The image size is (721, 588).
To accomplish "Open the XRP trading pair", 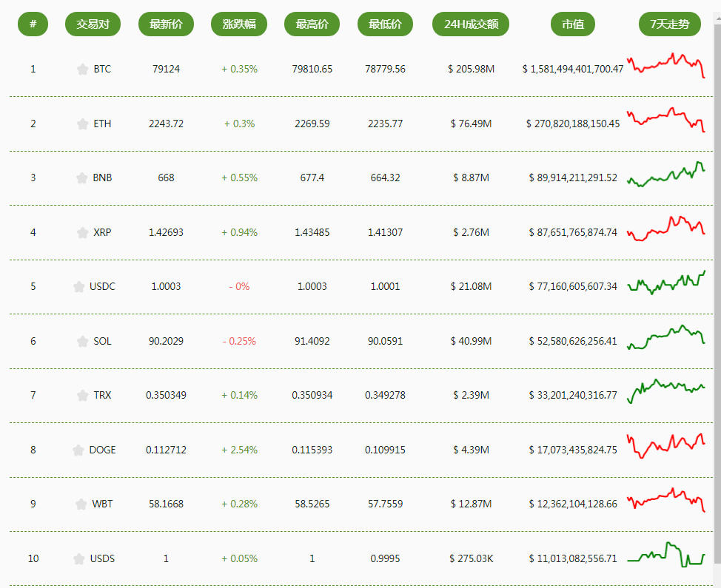I will [x=102, y=232].
